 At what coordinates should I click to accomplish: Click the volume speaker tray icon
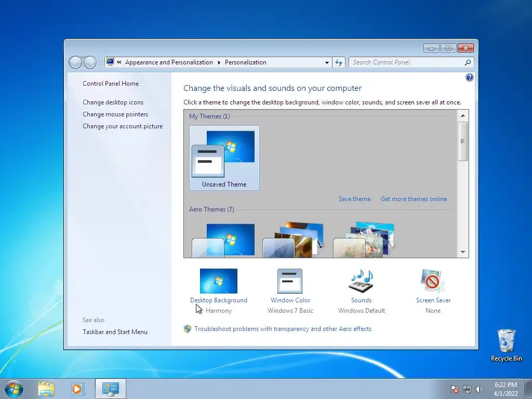click(x=479, y=389)
